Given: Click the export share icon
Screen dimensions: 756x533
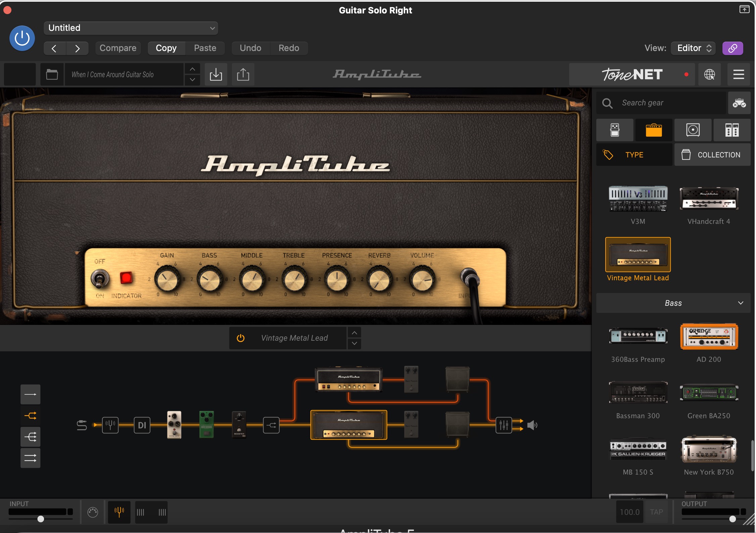Looking at the screenshot, I should (243, 75).
